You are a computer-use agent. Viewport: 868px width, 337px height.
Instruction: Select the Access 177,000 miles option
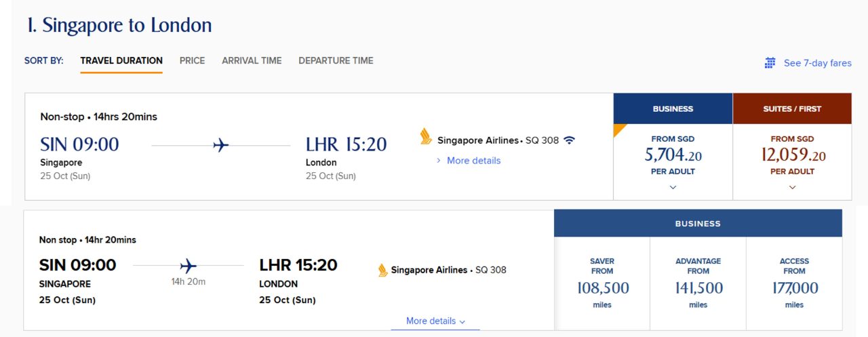click(x=794, y=283)
